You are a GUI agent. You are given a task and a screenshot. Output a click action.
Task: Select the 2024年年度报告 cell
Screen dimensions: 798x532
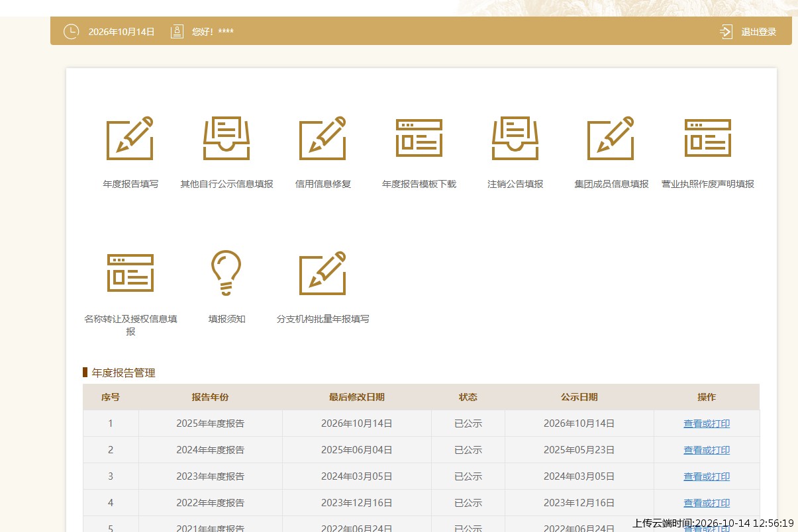[x=211, y=450]
